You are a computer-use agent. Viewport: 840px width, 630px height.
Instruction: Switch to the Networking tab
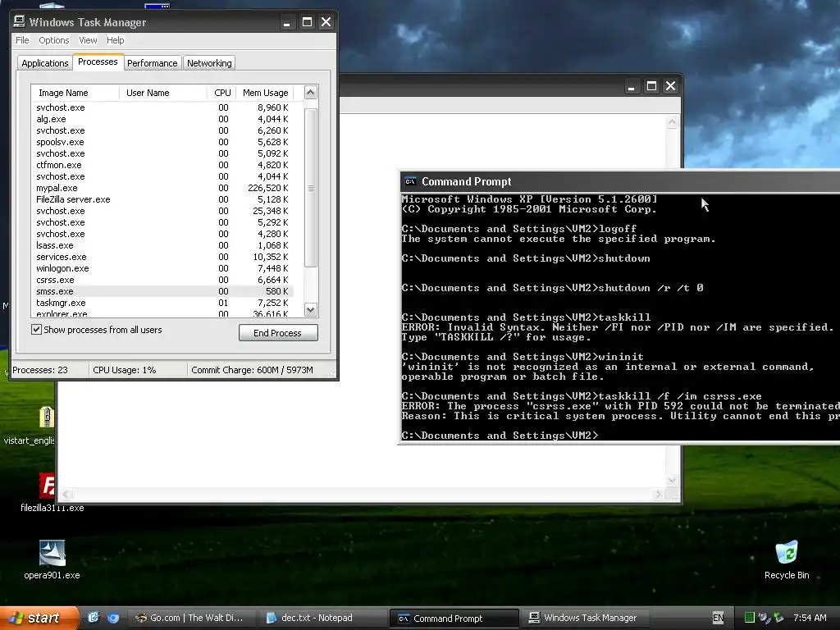(x=209, y=63)
